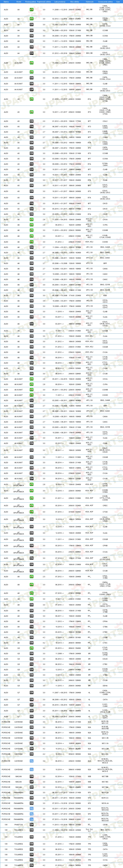Click the petrol icon for A4 AVANT 245kW/333KM
The width and height of the screenshot is (123, 868).
[x=32, y=63]
